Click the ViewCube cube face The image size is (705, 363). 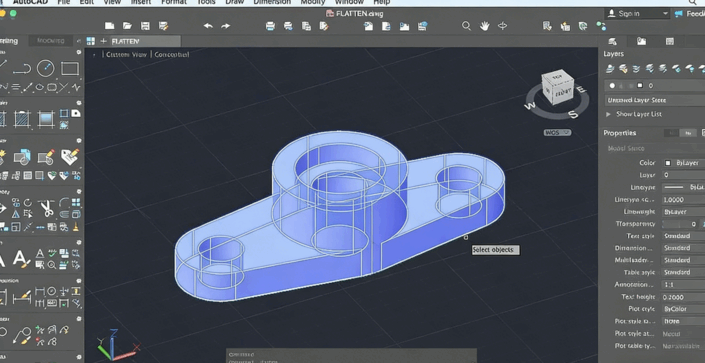pyautogui.click(x=558, y=87)
